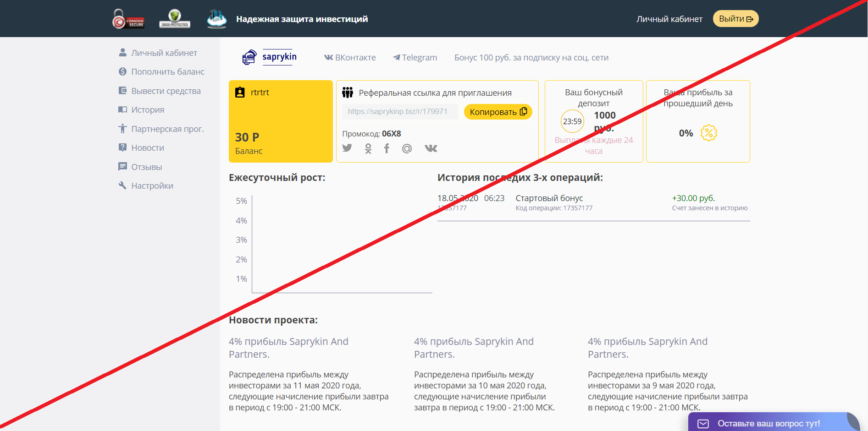Click the Mail.ru @ share icon
The image size is (868, 431).
[x=407, y=148]
